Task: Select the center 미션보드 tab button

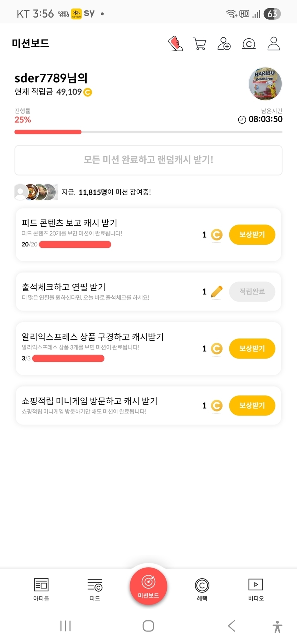Action: (x=148, y=586)
